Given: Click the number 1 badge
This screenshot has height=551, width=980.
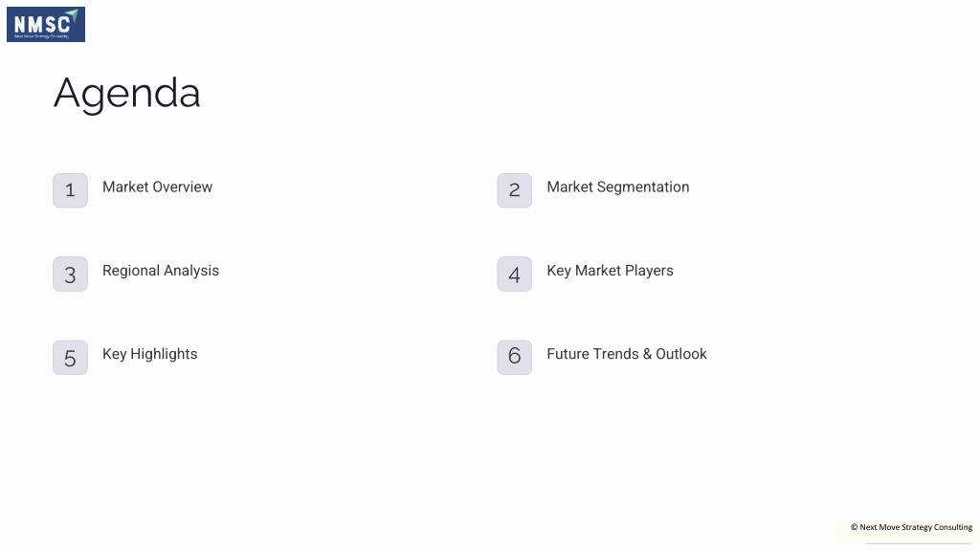Looking at the screenshot, I should pos(70,190).
